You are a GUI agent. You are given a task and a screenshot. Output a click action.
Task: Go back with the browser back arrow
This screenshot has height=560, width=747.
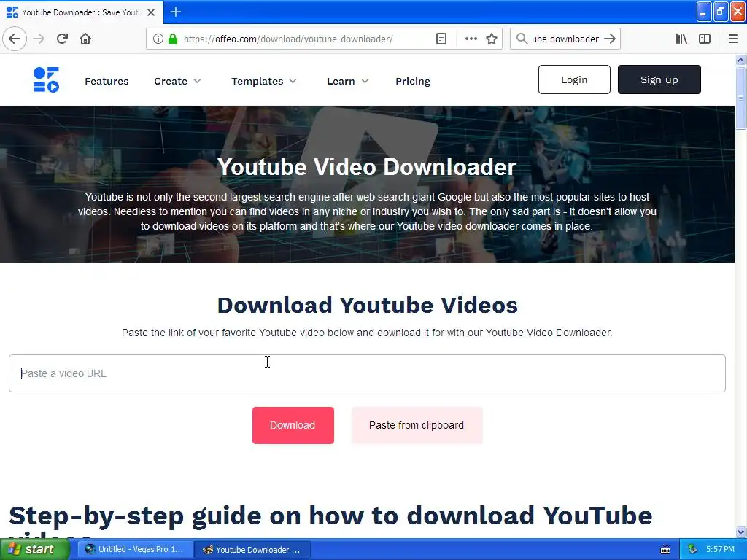tap(15, 39)
